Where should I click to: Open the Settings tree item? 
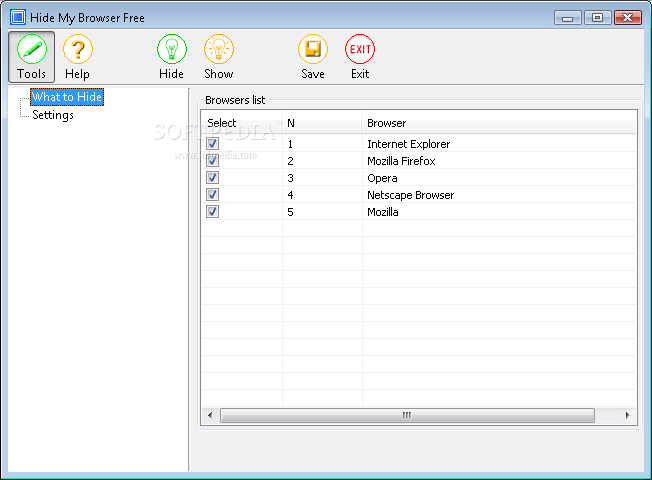coord(53,115)
